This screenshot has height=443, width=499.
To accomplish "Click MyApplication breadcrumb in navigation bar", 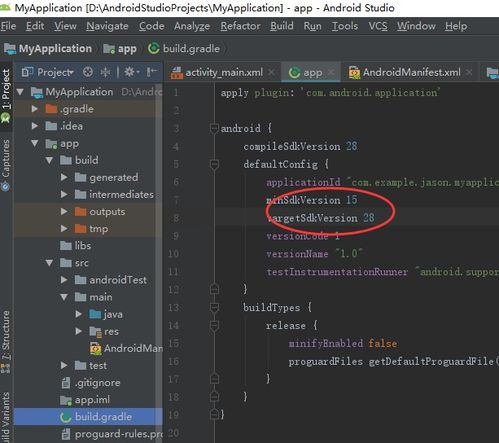I will [48, 49].
